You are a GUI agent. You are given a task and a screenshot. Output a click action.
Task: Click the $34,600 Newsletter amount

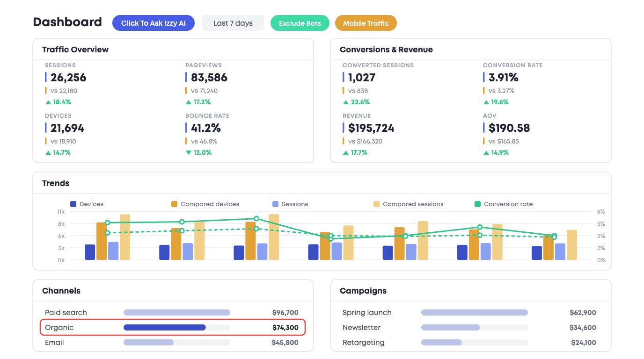click(583, 327)
